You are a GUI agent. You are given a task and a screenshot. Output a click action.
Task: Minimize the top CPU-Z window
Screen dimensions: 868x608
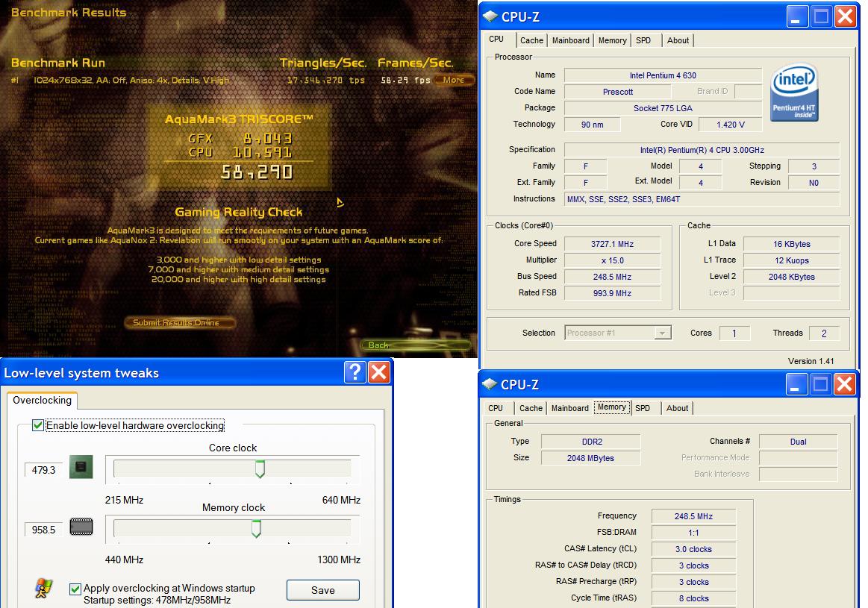coord(797,16)
